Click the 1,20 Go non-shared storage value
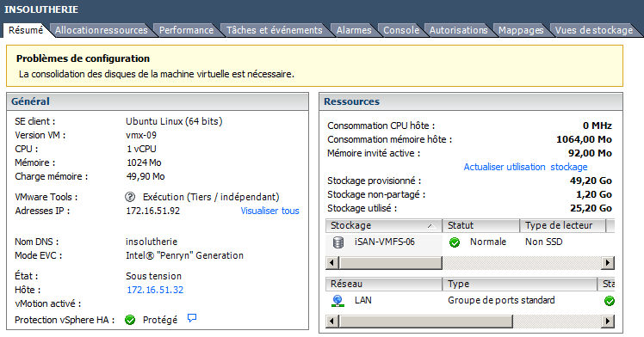Screen dimensions: 644x337 [x=593, y=194]
